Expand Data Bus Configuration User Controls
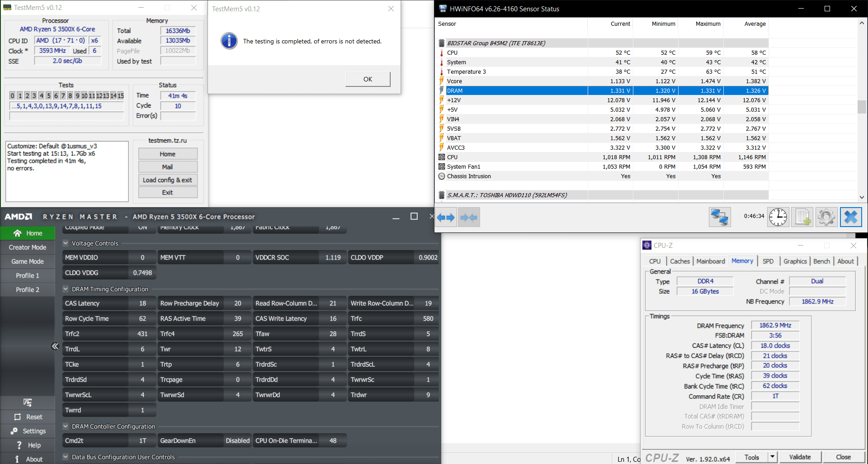The height and width of the screenshot is (464, 868). click(66, 457)
